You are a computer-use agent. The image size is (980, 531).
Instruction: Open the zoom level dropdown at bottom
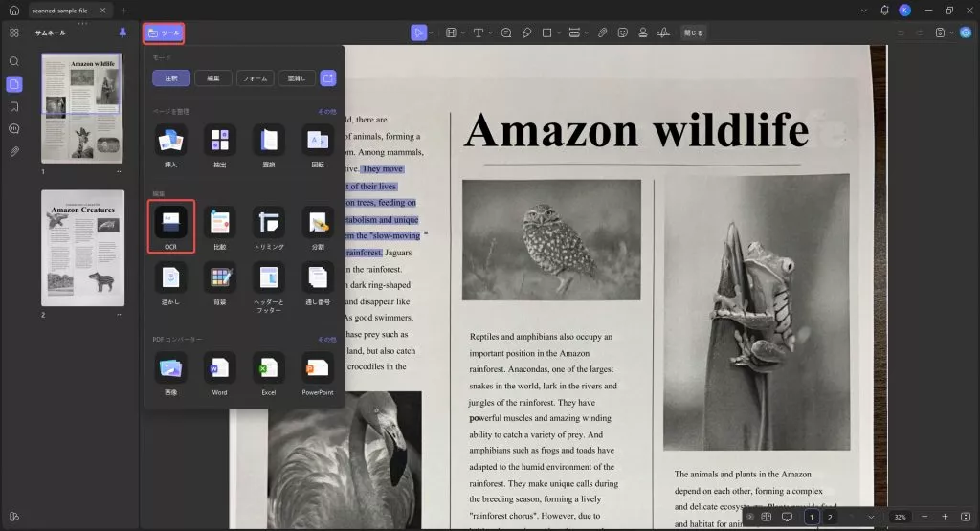coord(900,517)
